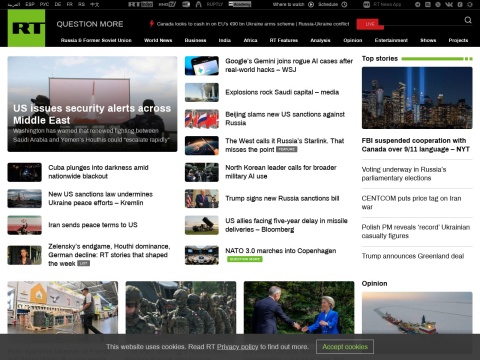The image size is (480, 360).
Task: Open the RT Features menu item
Action: 284,40
